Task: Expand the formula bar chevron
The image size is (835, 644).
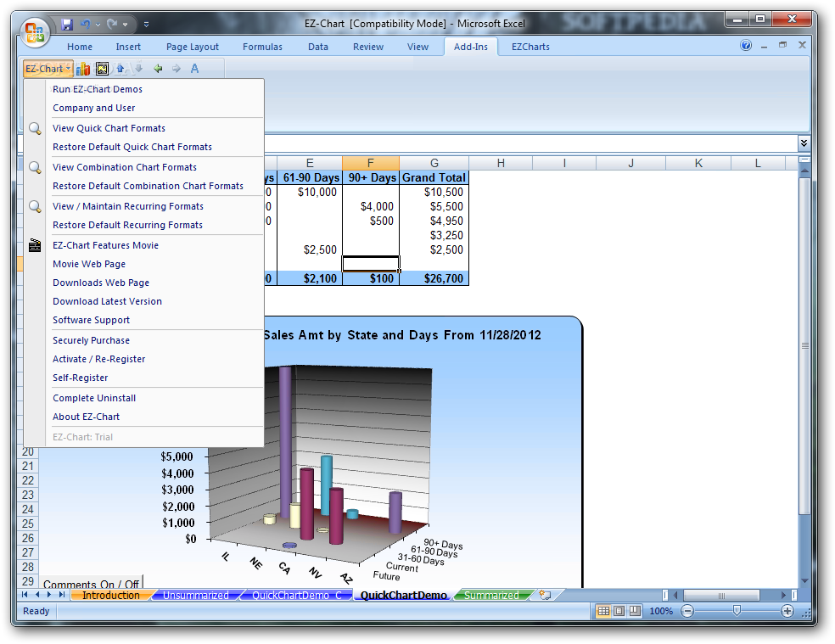Action: click(x=804, y=143)
